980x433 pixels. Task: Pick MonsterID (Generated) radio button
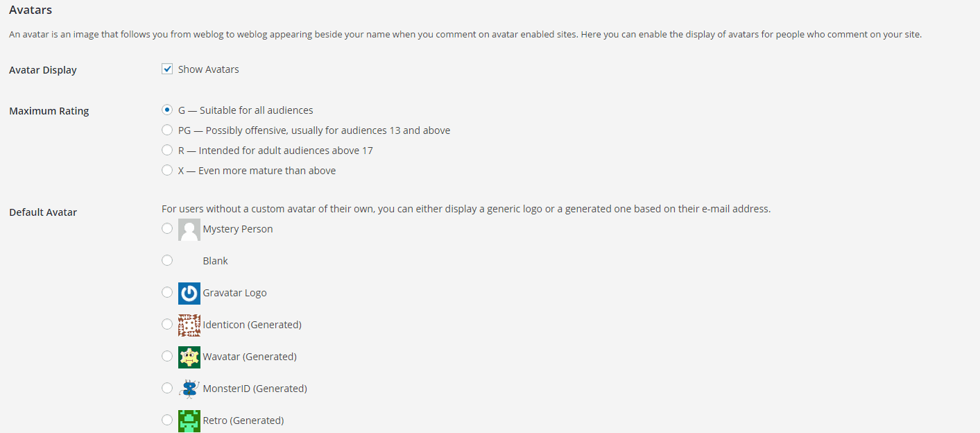pyautogui.click(x=167, y=388)
